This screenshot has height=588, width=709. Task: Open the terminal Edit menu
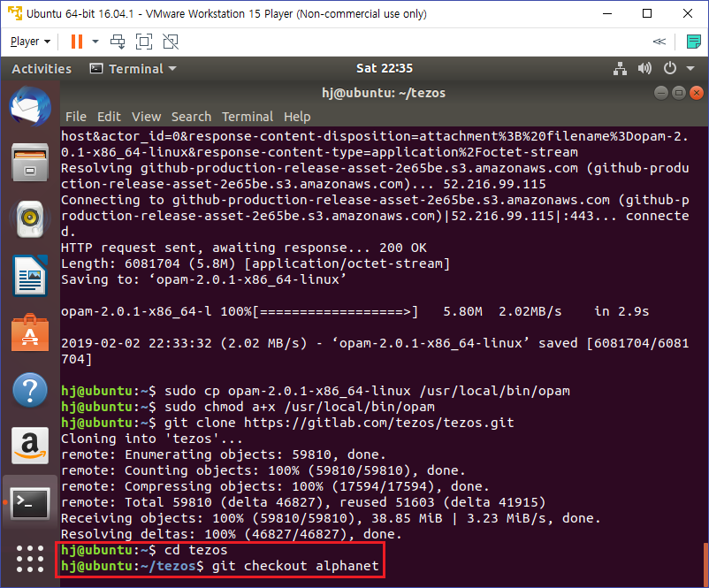[x=109, y=117]
